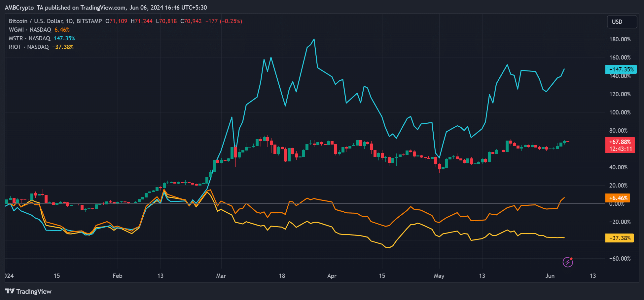Open the USD currency selector

tap(622, 22)
